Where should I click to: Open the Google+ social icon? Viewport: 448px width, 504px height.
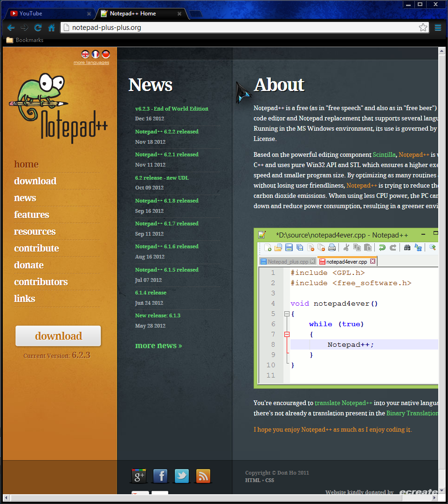(x=139, y=476)
